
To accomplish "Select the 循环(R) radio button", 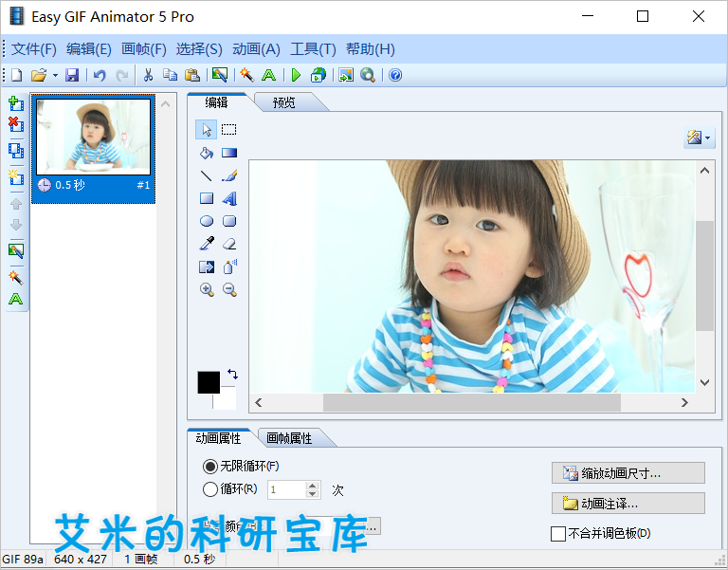I will coord(209,489).
